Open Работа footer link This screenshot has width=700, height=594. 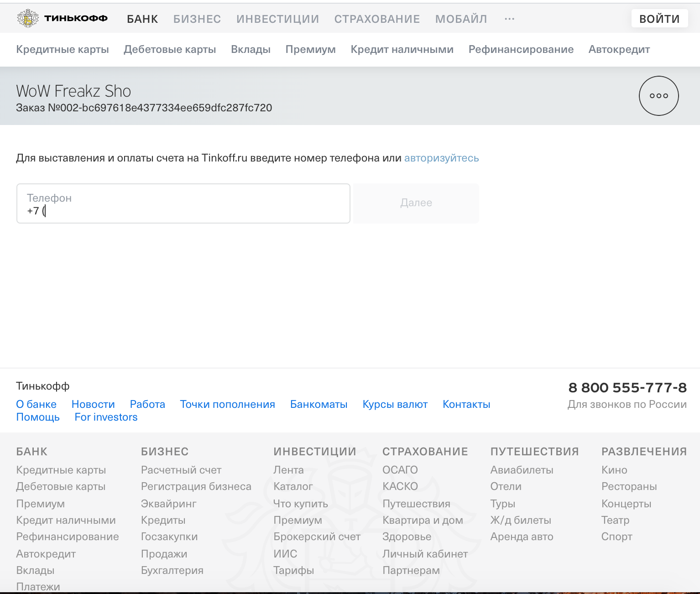147,404
